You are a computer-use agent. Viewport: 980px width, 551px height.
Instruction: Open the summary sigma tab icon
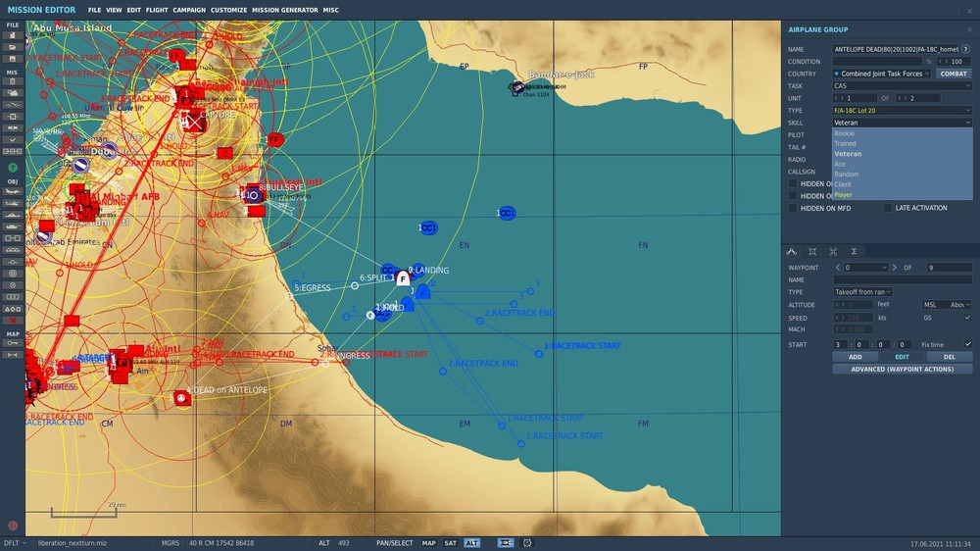click(854, 251)
